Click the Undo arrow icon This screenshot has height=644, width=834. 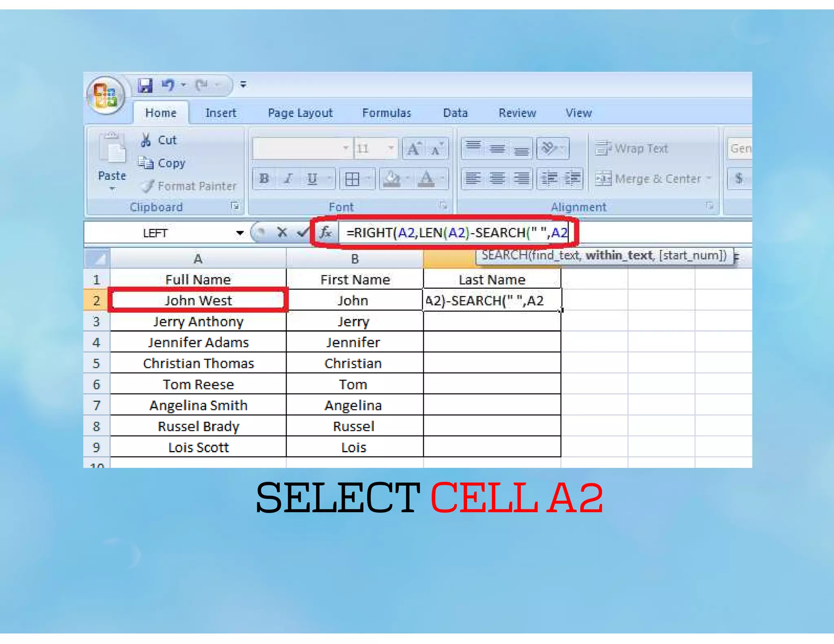coord(168,85)
